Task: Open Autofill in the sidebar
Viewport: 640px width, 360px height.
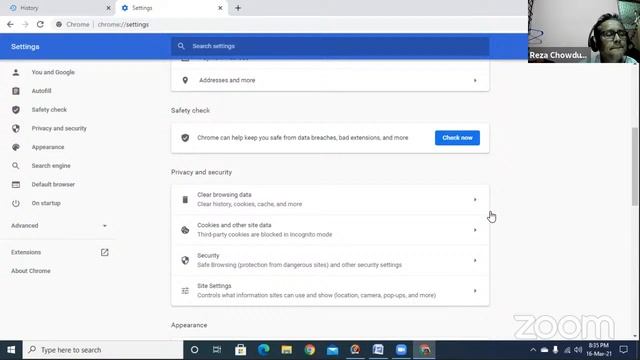Action: [x=41, y=91]
